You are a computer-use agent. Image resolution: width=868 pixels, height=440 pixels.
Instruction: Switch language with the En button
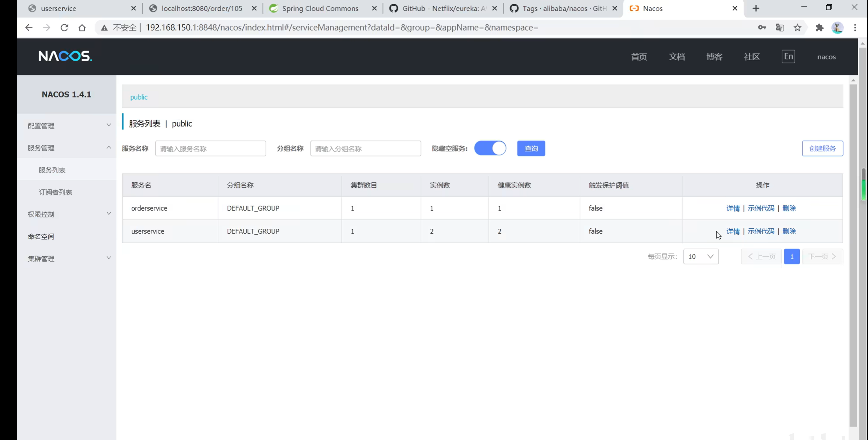788,56
